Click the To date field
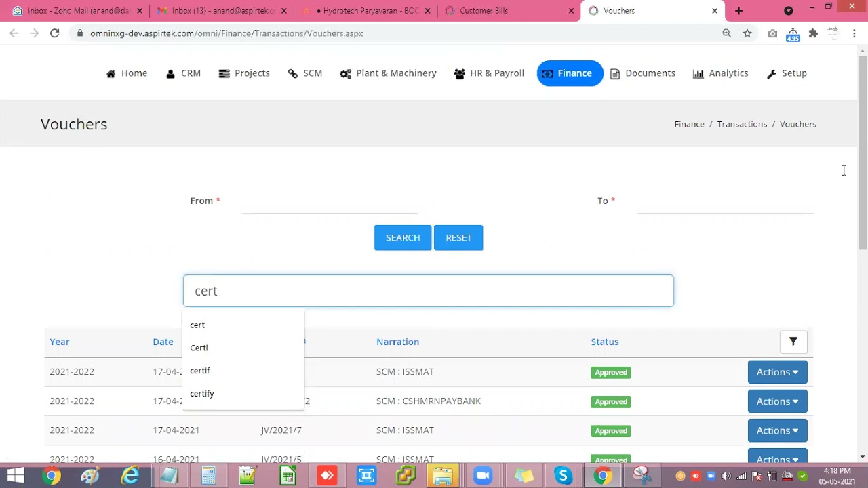 (x=725, y=201)
